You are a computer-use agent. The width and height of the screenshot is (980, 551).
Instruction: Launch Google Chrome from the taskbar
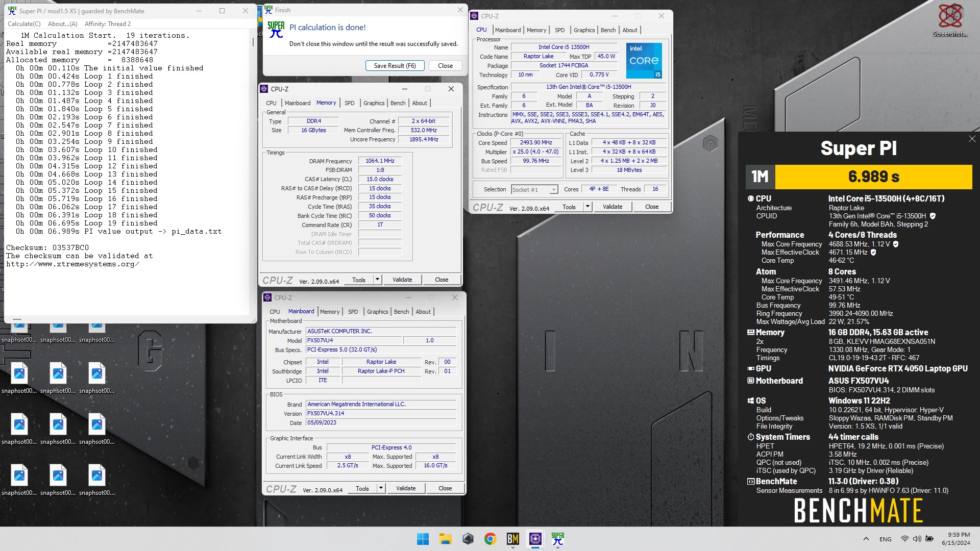tap(491, 539)
